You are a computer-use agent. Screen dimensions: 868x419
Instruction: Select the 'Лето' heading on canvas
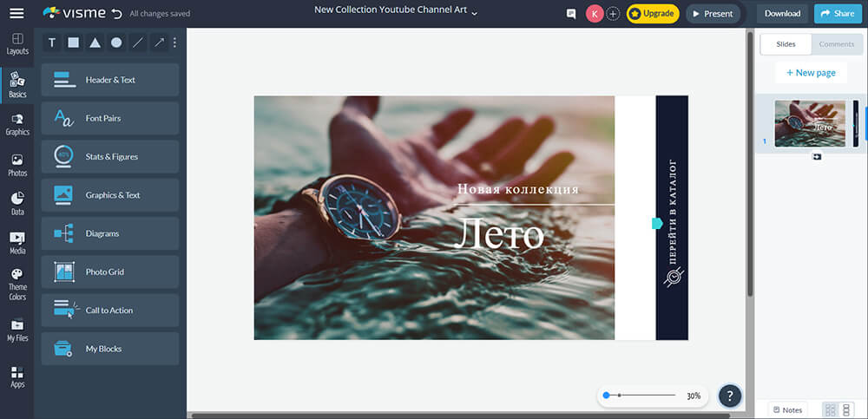point(499,234)
